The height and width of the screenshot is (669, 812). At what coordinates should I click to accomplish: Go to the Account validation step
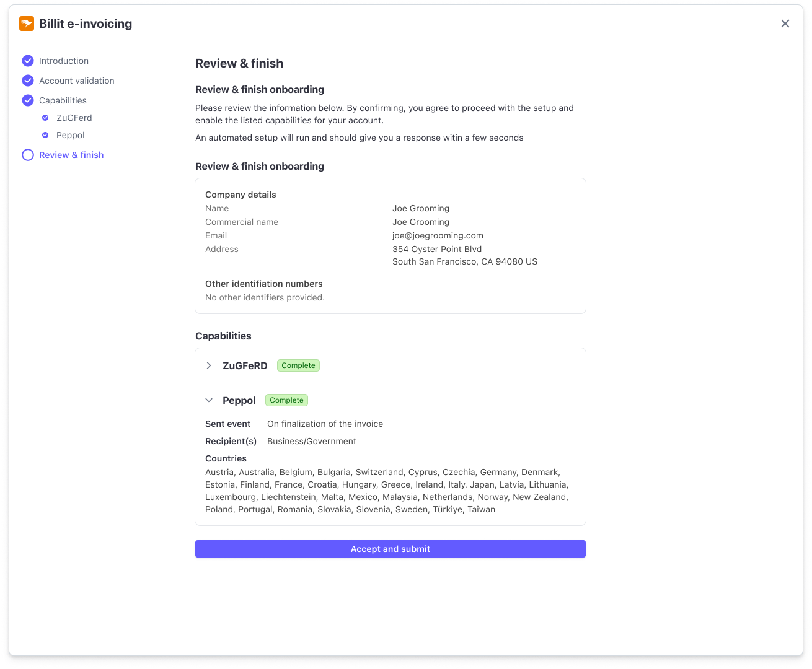tap(77, 81)
